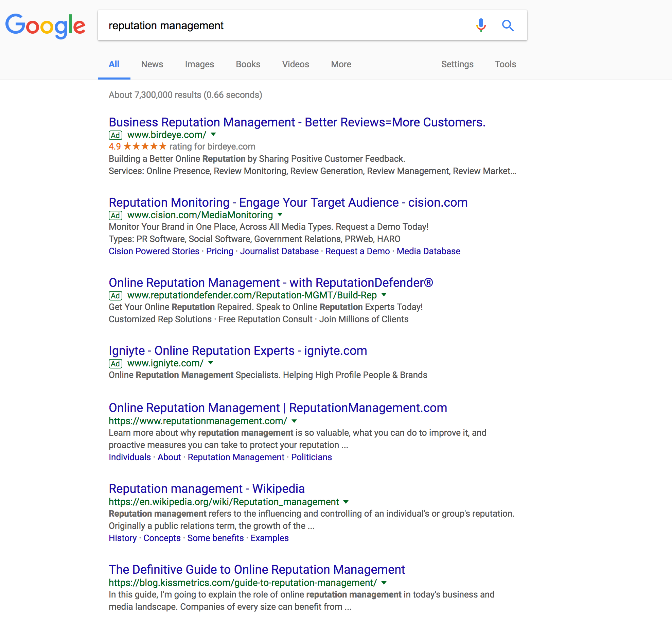672x622 pixels.
Task: Open Cision Powered Stories sitelink
Action: click(x=154, y=251)
